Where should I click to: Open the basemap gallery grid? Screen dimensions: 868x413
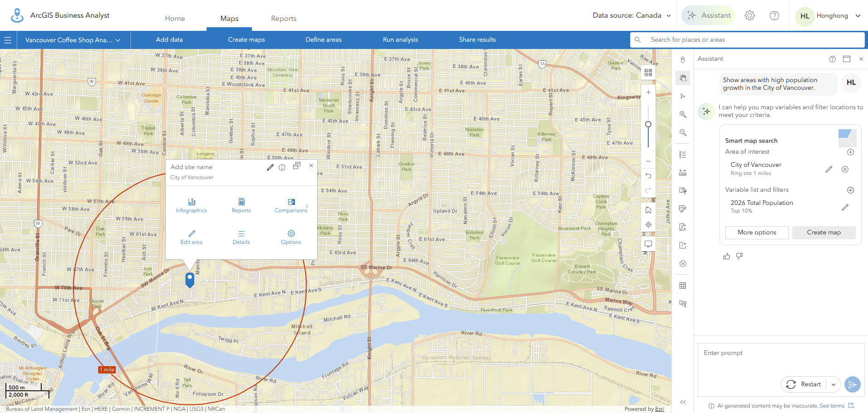click(x=648, y=73)
